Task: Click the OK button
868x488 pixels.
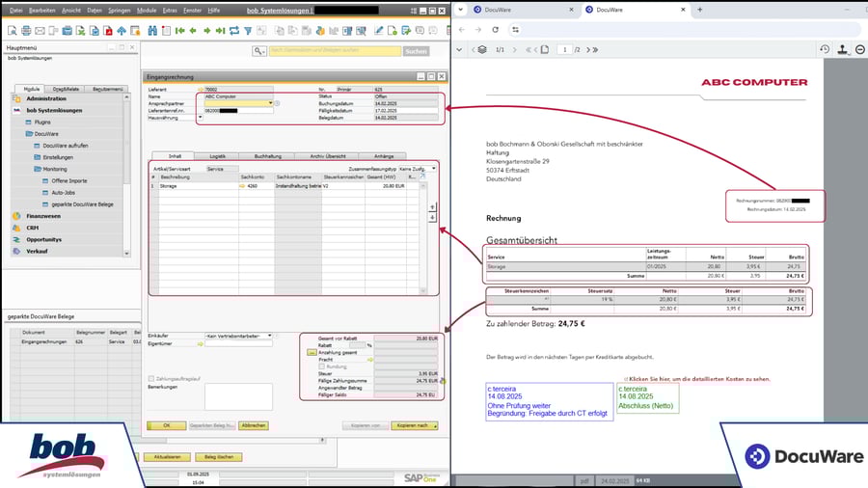Action: (167, 425)
